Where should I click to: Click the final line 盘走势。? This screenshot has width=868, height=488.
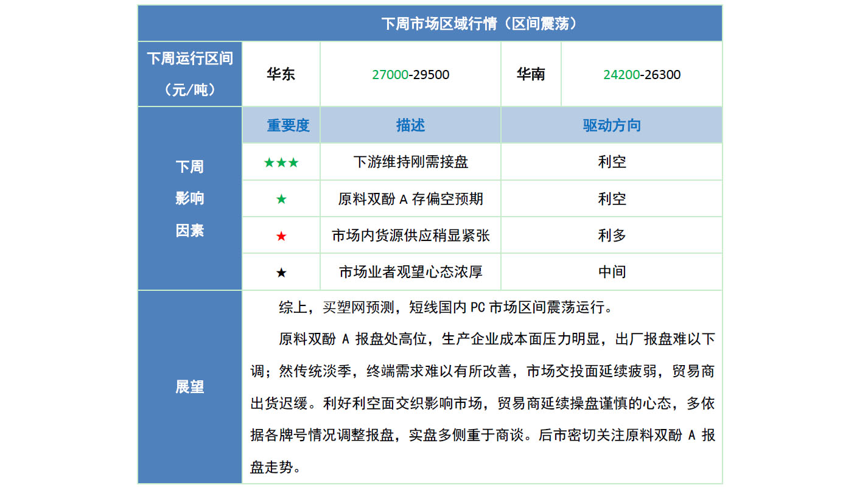pyautogui.click(x=276, y=468)
